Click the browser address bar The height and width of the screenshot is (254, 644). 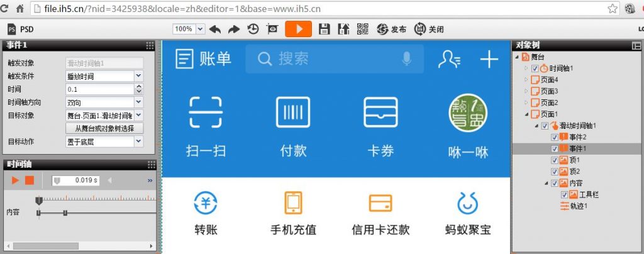325,9
